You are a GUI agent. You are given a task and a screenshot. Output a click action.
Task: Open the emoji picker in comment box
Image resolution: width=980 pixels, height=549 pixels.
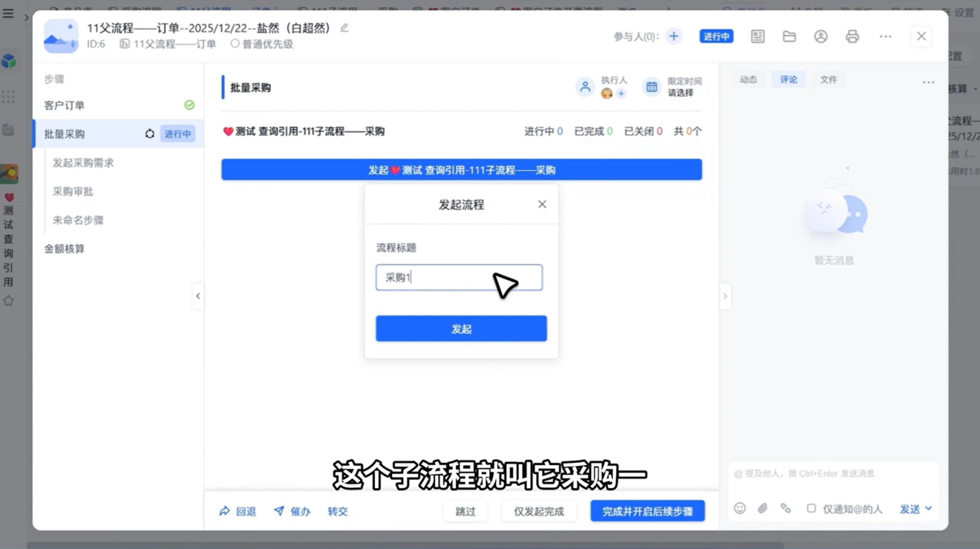(739, 508)
